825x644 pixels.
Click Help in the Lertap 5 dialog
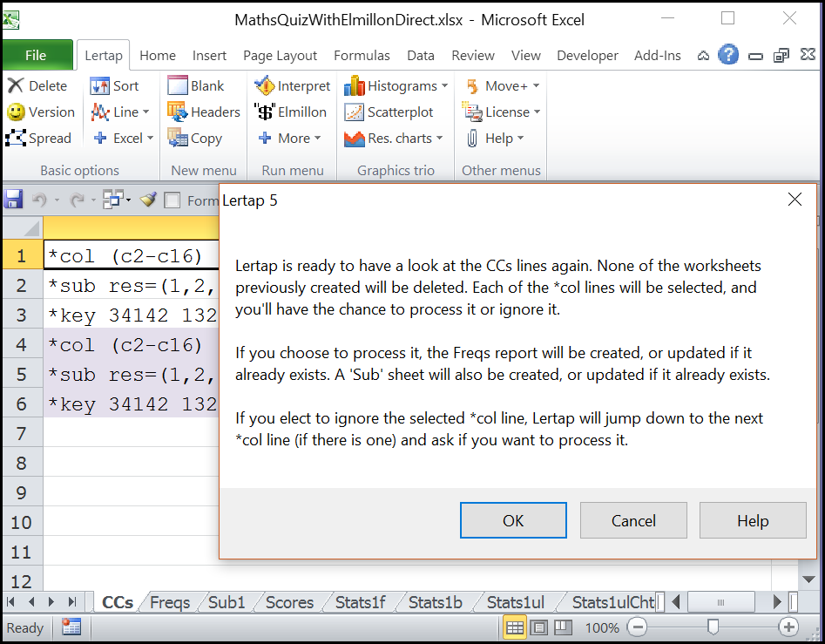coord(753,520)
